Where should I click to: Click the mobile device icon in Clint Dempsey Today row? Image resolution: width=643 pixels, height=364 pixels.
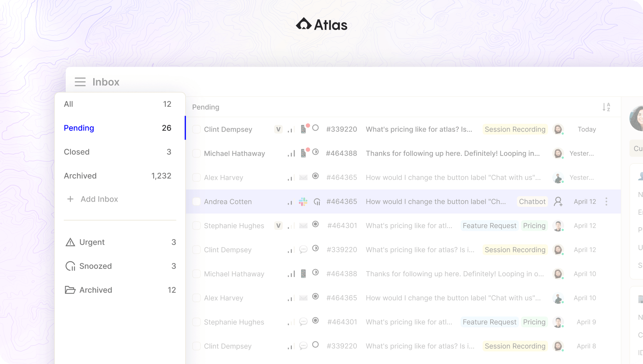tap(303, 129)
